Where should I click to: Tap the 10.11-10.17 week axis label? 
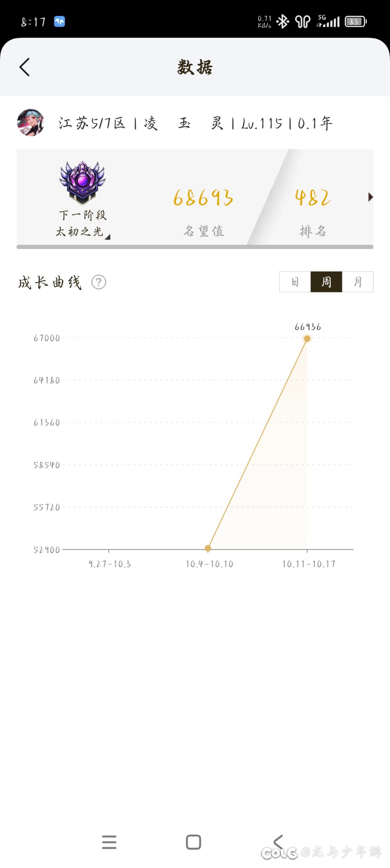click(309, 564)
